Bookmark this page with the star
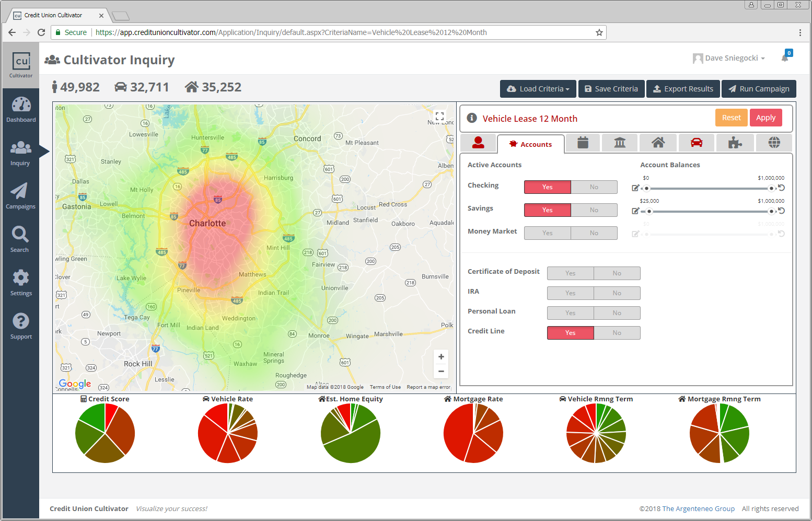The height and width of the screenshot is (521, 812). pyautogui.click(x=599, y=32)
